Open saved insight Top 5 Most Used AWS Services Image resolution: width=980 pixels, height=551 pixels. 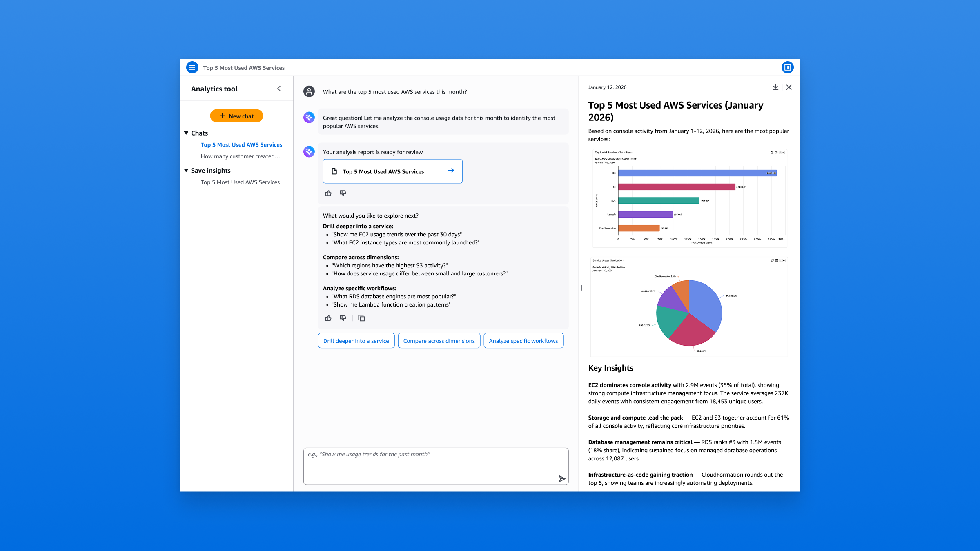[240, 182]
